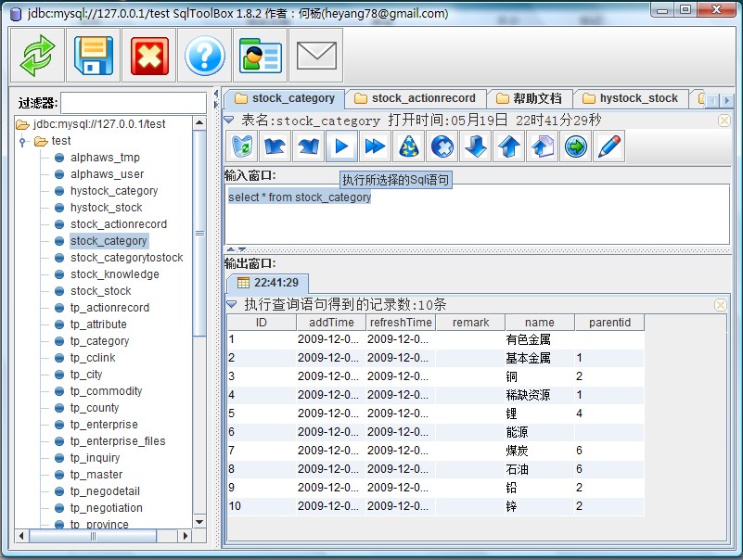Screen dimensions: 743x560
Task: Select the hystock_category table
Action: point(114,190)
